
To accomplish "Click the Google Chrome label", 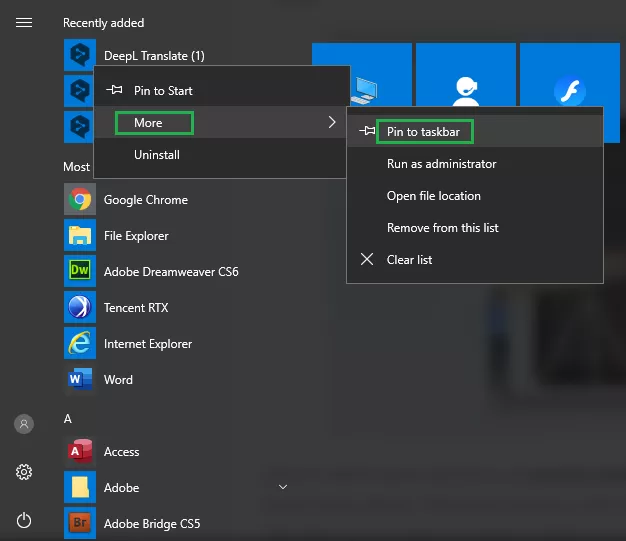I will tap(146, 200).
